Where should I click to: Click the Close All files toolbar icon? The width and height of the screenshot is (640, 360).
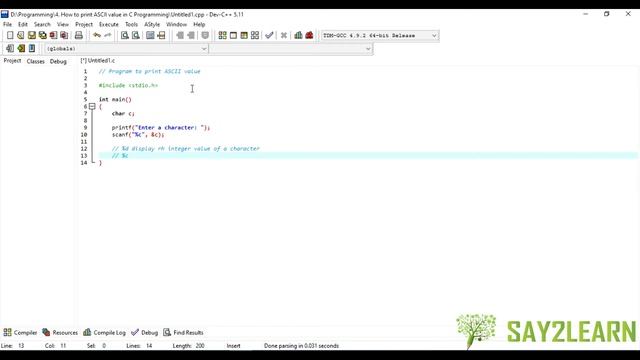(64, 36)
